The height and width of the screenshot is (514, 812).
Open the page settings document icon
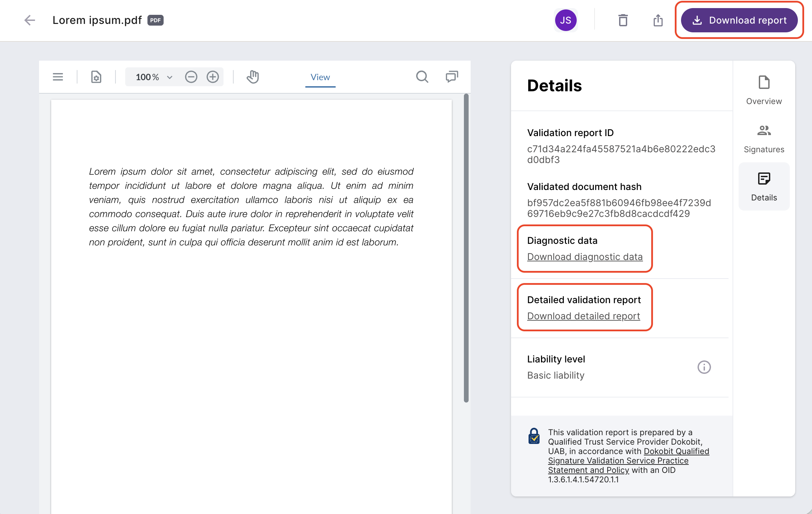96,77
